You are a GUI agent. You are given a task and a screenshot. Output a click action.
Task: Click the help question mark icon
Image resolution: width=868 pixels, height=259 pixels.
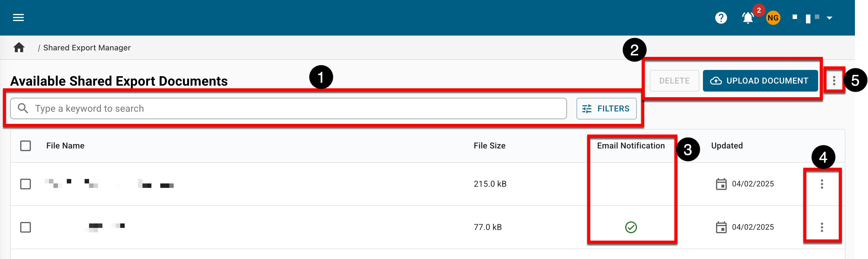click(721, 17)
